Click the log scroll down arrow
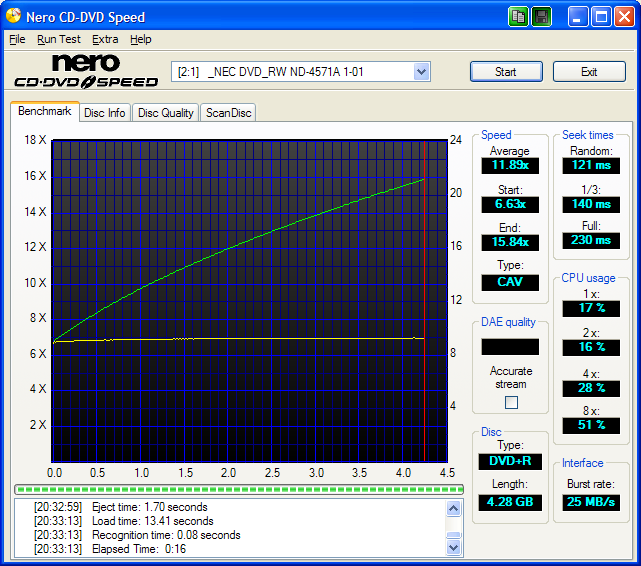The image size is (641, 566). (x=453, y=547)
